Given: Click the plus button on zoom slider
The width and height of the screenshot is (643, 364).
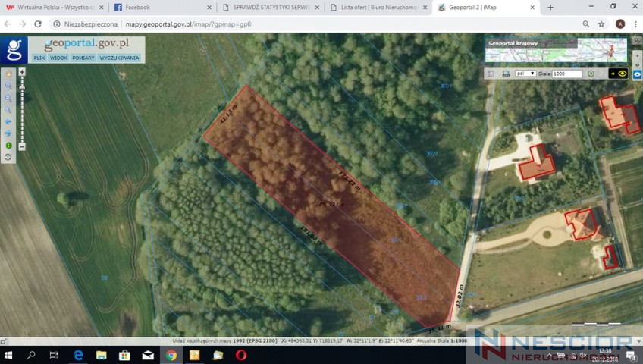Looking at the screenshot, I should [x=22, y=72].
